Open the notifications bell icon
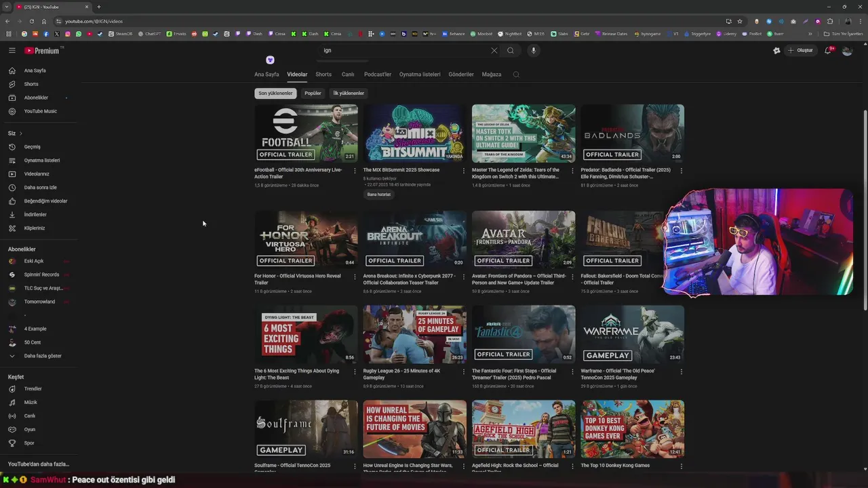The image size is (868, 488). coord(828,50)
